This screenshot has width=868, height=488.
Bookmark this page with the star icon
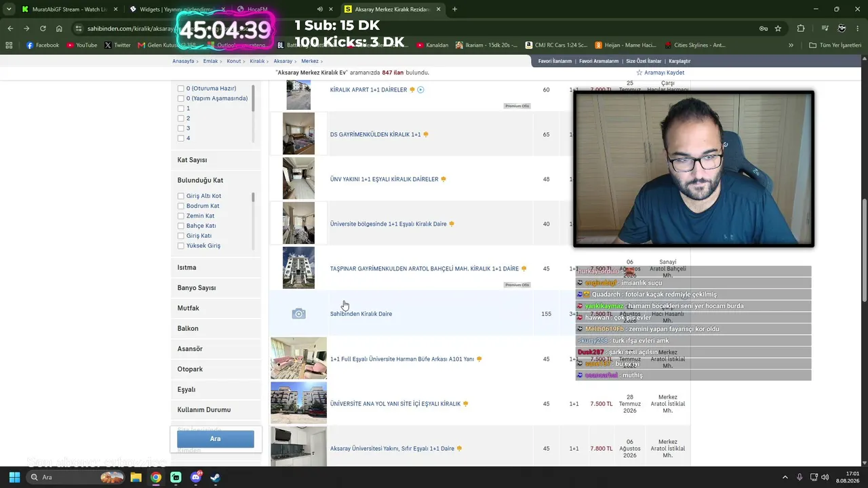[778, 28]
